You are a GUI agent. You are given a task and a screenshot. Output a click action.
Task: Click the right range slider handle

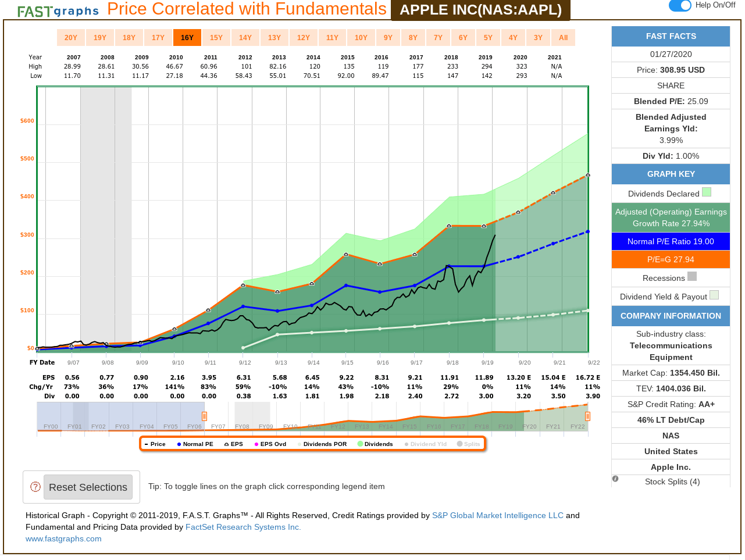click(x=587, y=416)
